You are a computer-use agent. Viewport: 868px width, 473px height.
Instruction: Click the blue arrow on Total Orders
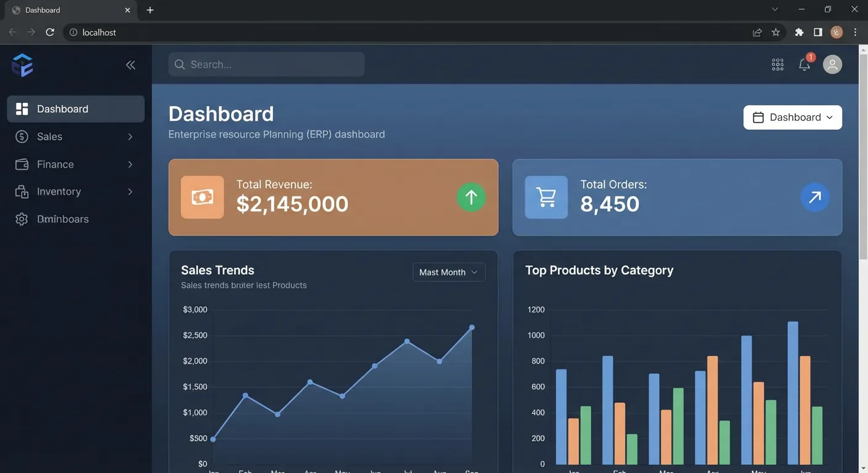tap(815, 197)
